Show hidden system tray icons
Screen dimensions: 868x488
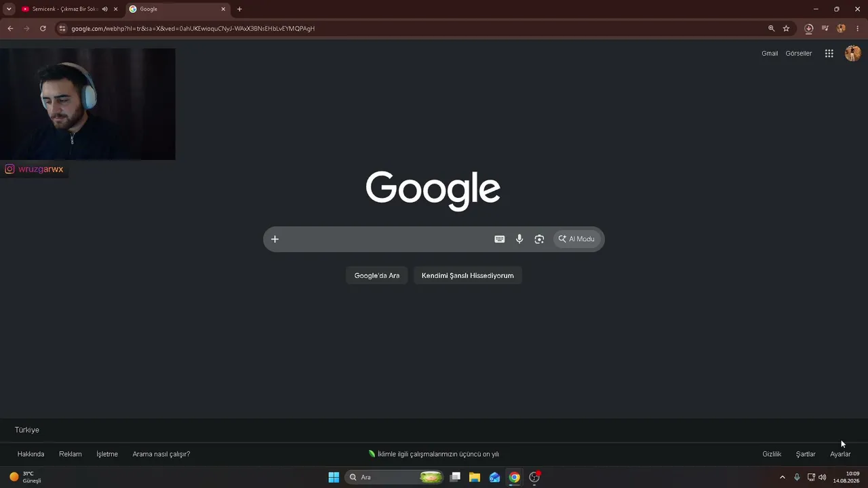point(783,477)
